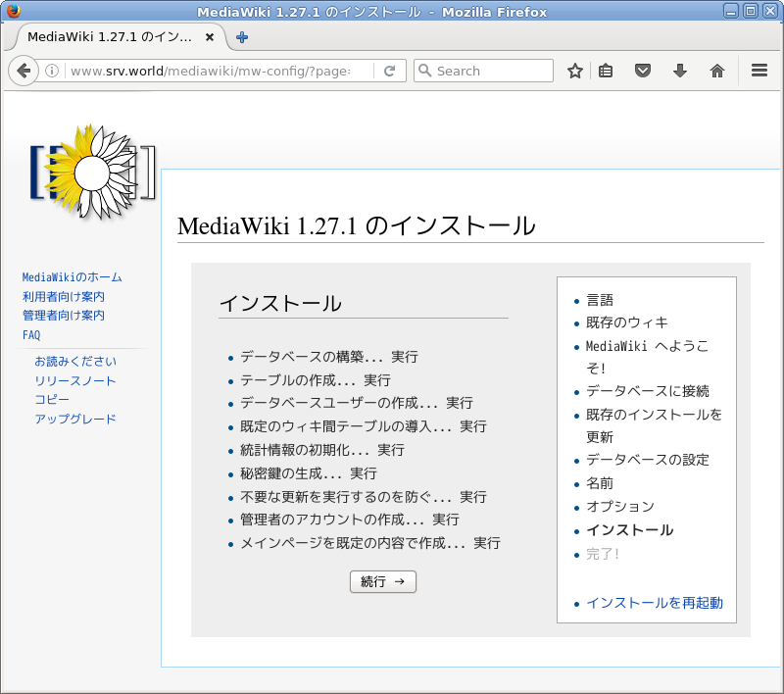This screenshot has height=694, width=784.
Task: Click 名前 step in list
Action: point(600,483)
